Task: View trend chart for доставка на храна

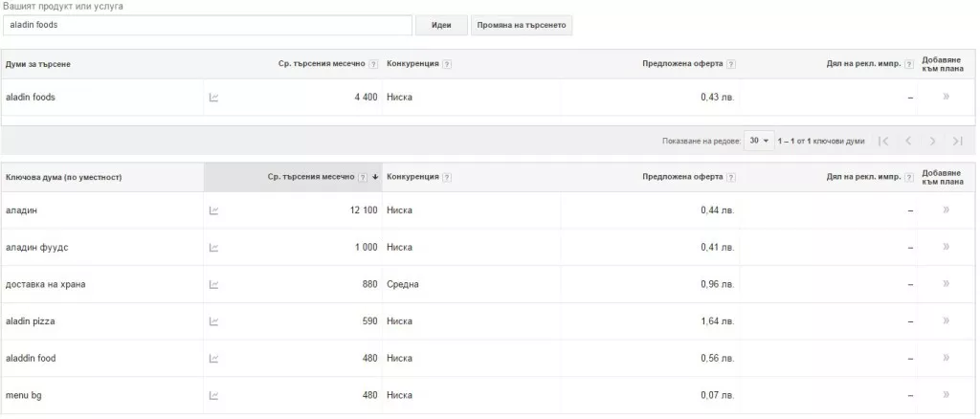Action: click(x=213, y=284)
